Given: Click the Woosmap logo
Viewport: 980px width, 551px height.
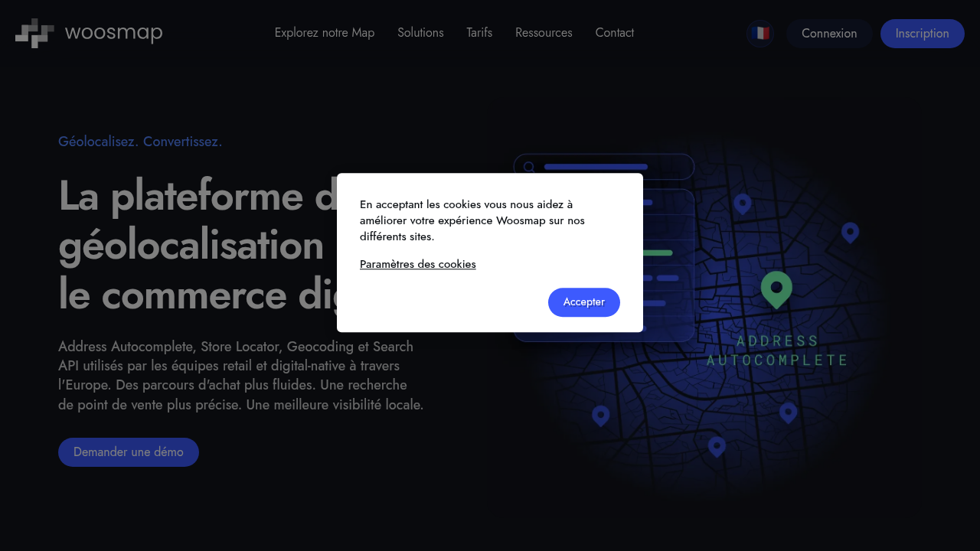Looking at the screenshot, I should tap(89, 33).
